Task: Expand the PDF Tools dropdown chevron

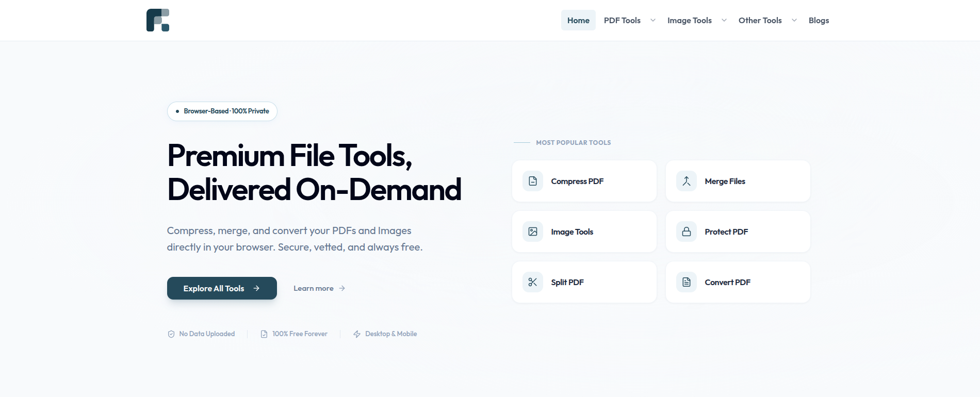Action: pyautogui.click(x=653, y=20)
